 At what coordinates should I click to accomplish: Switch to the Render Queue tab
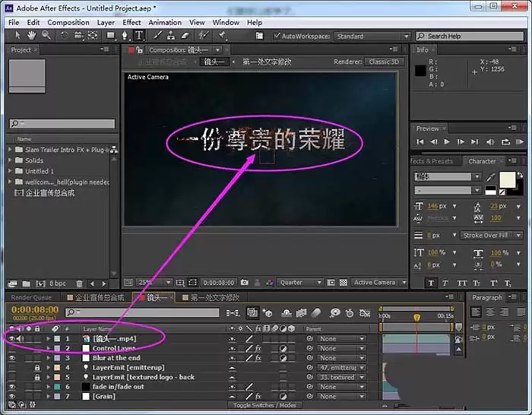pos(31,298)
